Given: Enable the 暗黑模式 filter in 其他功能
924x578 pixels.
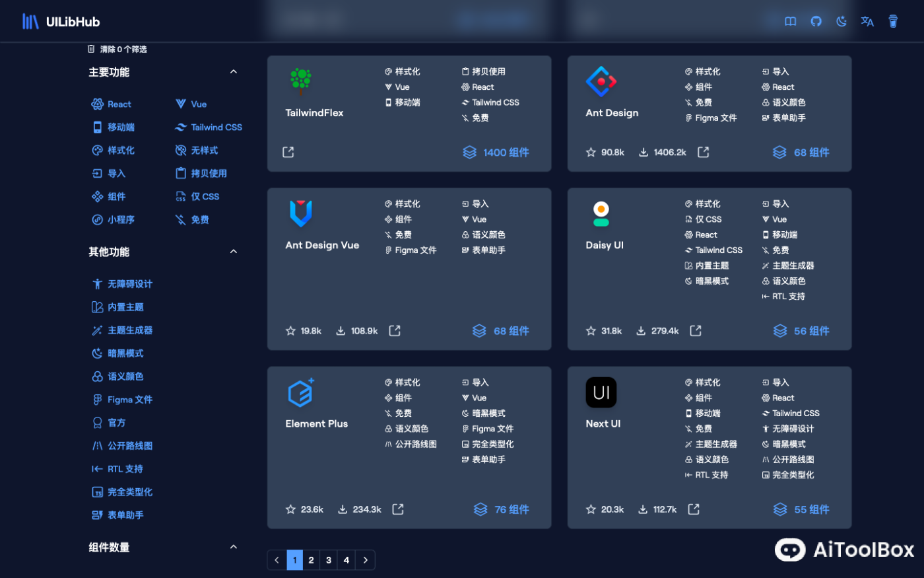Looking at the screenshot, I should click(120, 353).
